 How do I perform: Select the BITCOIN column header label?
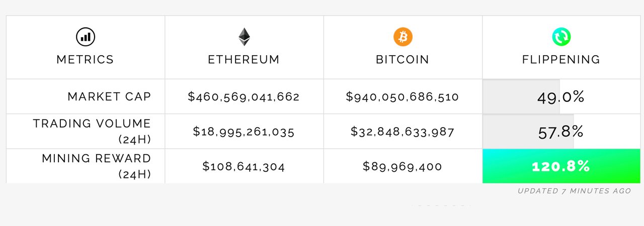[x=403, y=60]
